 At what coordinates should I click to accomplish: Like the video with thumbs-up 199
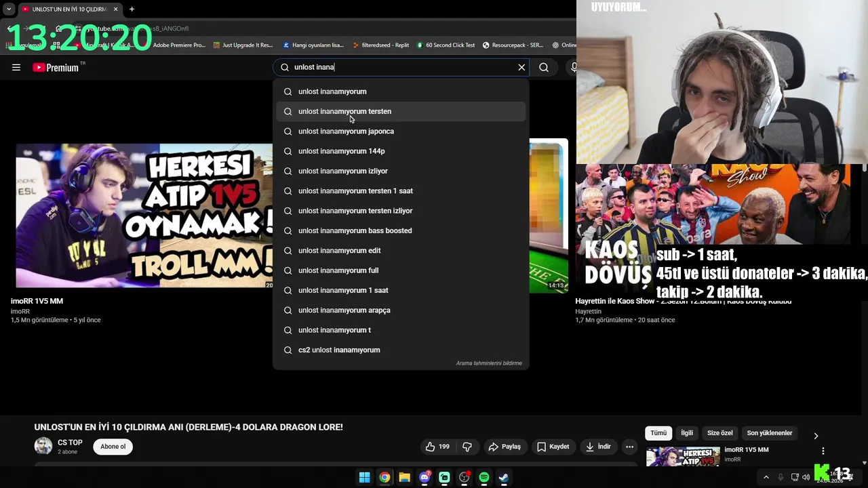coord(437,447)
